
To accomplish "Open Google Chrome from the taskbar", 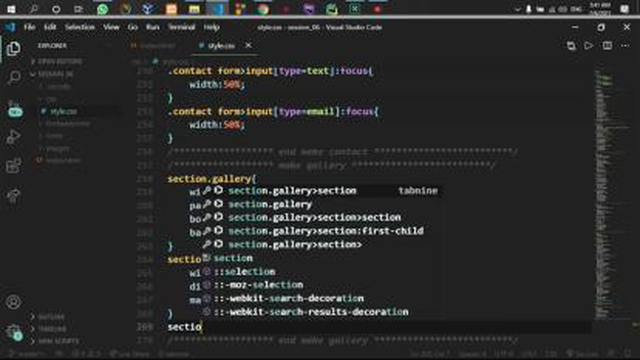I will [263, 9].
